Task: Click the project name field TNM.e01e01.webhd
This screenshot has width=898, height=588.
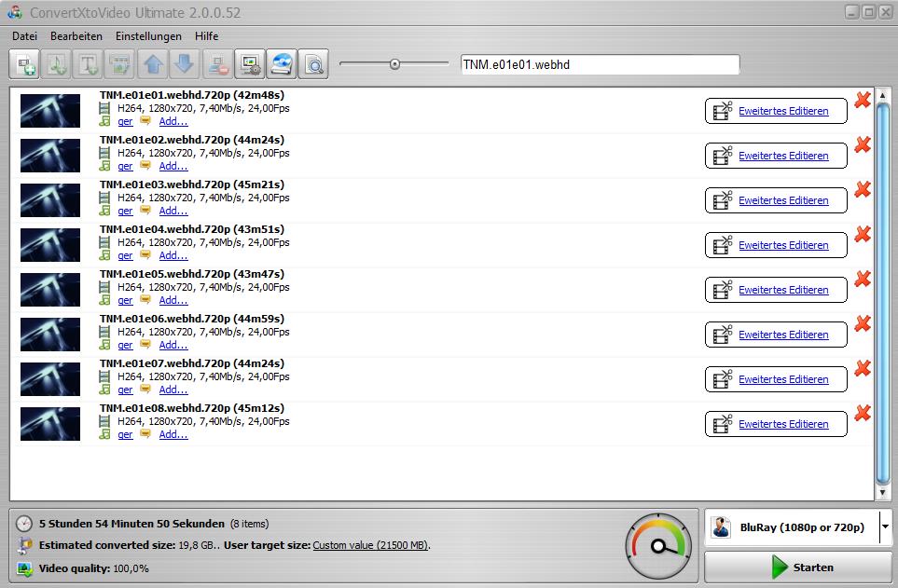Action: click(600, 64)
